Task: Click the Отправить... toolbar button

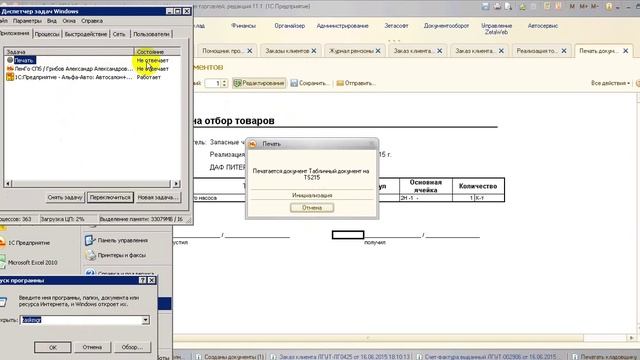Action: pos(356,83)
